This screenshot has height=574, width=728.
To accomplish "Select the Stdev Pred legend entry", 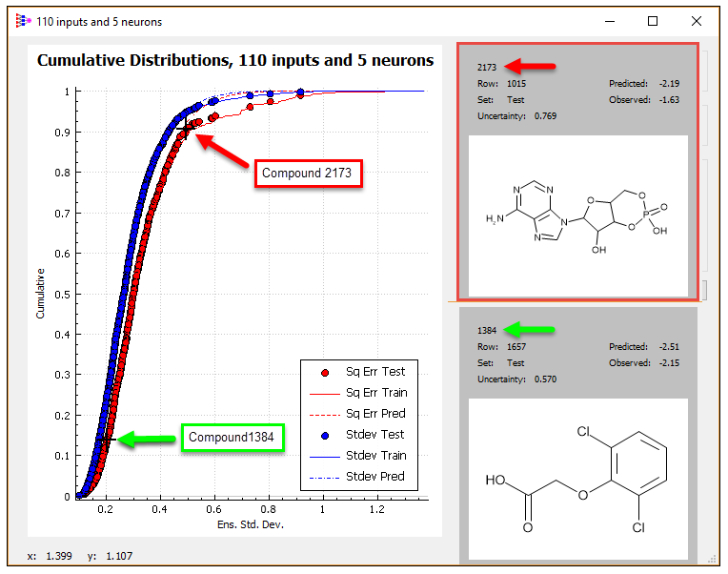I will 357,477.
